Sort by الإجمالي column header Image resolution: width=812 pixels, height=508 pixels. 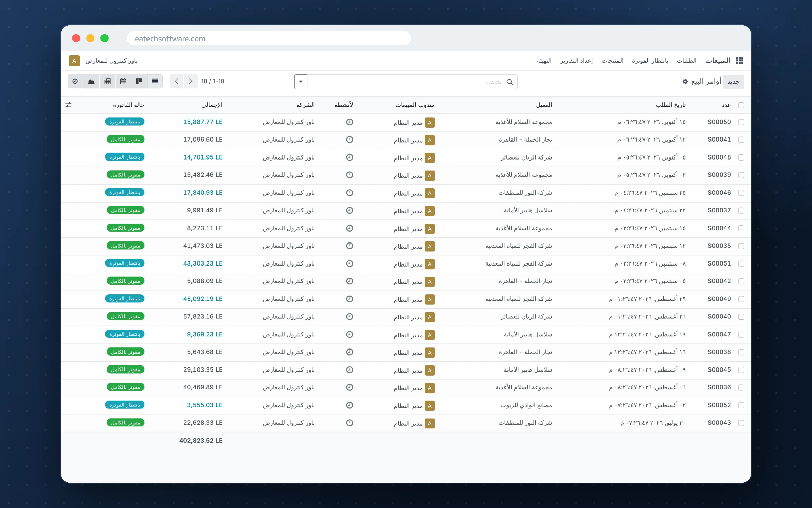click(212, 105)
